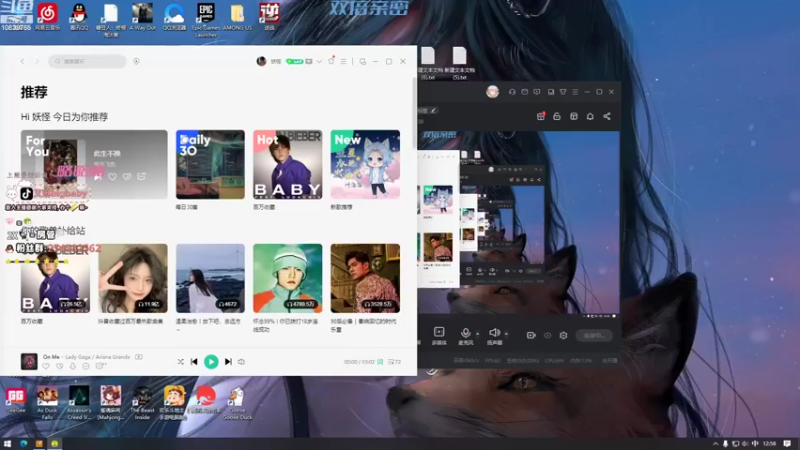Open the message envelope icon in QQ Music
This screenshot has width=800, height=450.
[x=309, y=61]
